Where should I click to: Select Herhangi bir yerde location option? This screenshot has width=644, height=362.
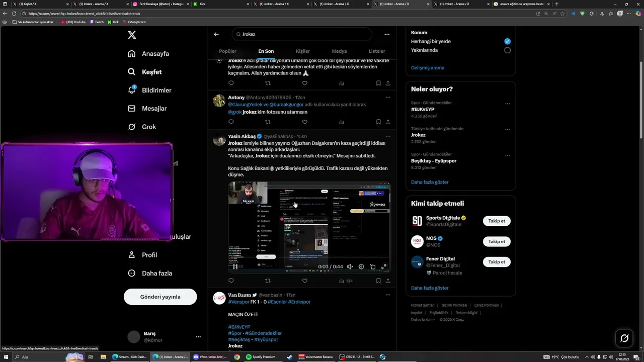click(507, 41)
